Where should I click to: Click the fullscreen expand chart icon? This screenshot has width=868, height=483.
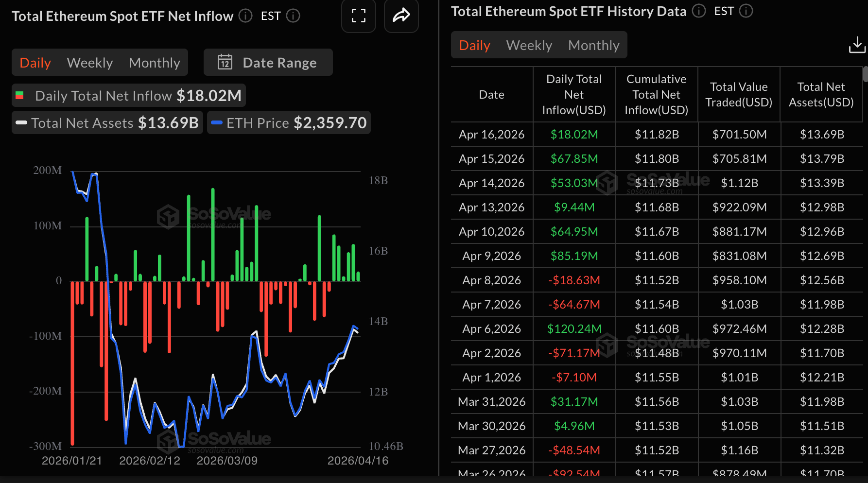(x=358, y=16)
